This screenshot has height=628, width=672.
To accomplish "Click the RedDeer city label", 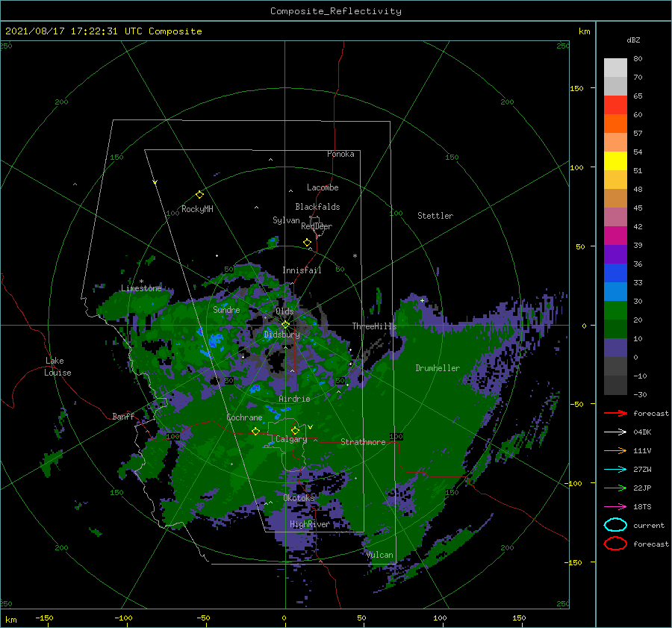I will coord(317,226).
